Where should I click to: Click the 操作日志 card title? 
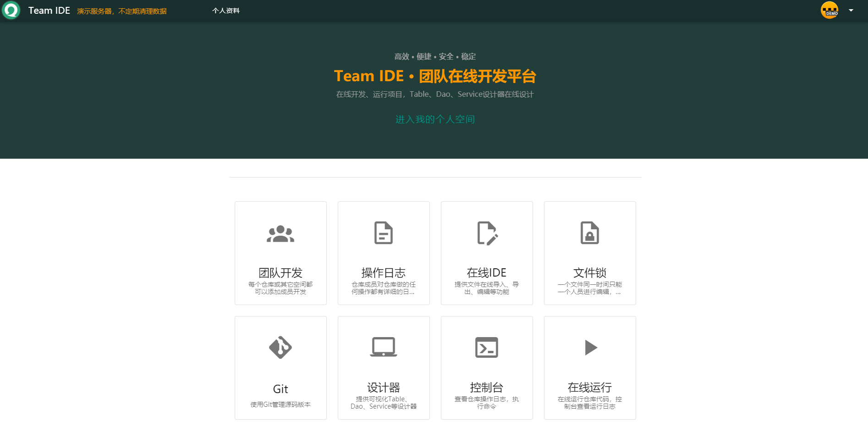click(383, 272)
